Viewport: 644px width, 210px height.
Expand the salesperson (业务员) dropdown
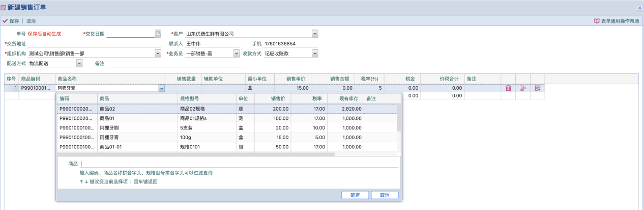point(236,54)
